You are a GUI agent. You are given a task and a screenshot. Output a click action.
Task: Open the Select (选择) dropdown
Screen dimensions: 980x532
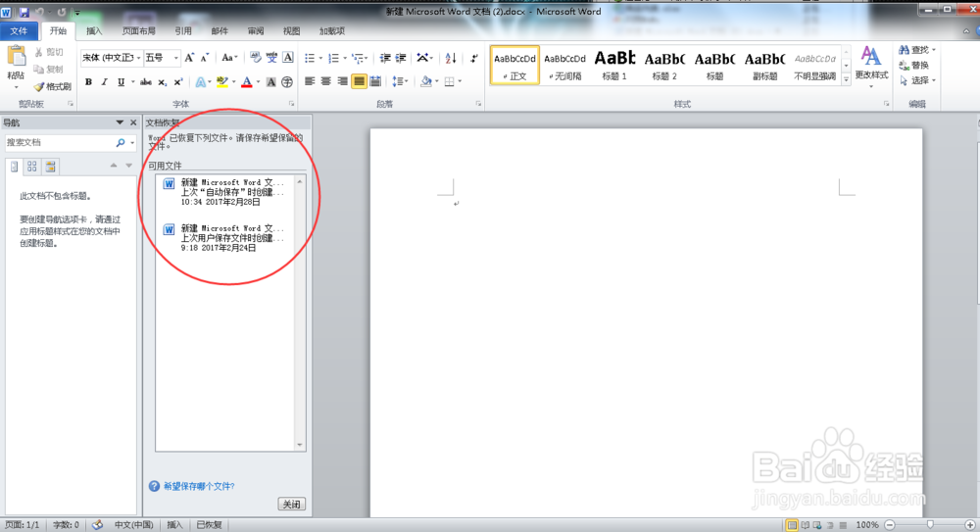tap(917, 80)
